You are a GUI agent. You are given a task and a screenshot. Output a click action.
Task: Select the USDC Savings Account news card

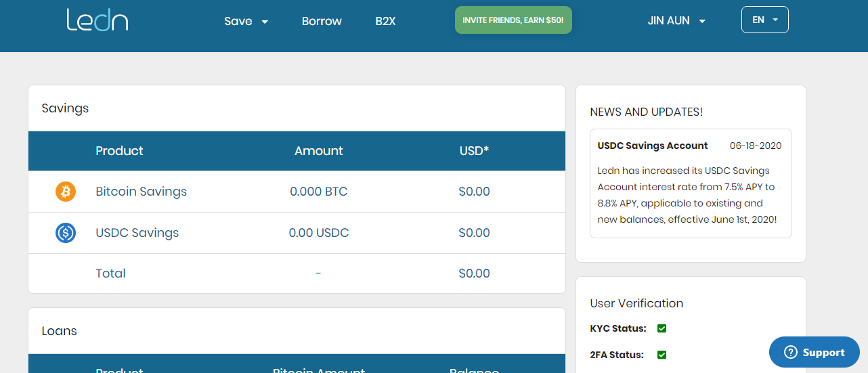click(x=691, y=183)
